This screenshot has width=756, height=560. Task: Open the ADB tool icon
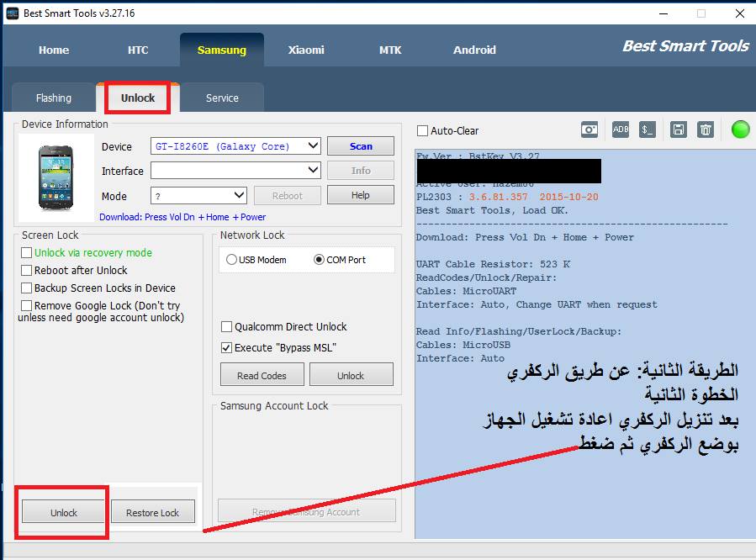click(x=620, y=129)
